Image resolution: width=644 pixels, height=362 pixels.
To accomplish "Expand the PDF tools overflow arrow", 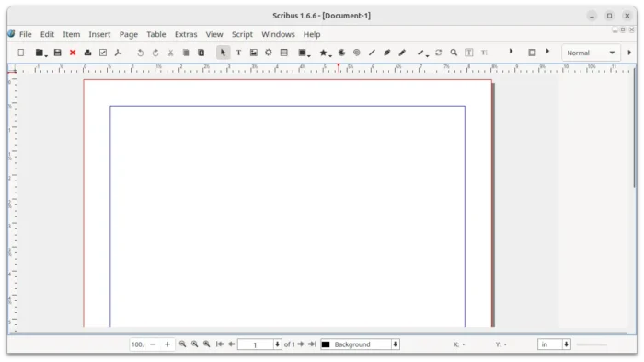I will click(x=547, y=52).
